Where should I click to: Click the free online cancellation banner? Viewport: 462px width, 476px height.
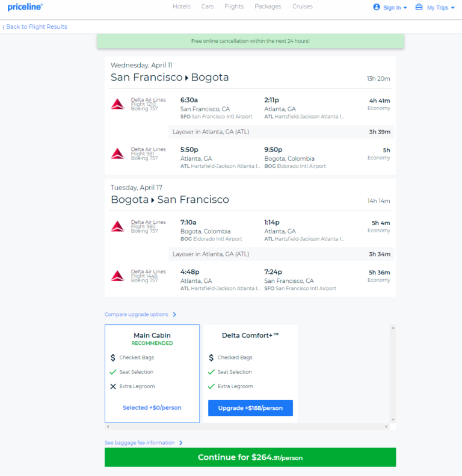point(250,41)
